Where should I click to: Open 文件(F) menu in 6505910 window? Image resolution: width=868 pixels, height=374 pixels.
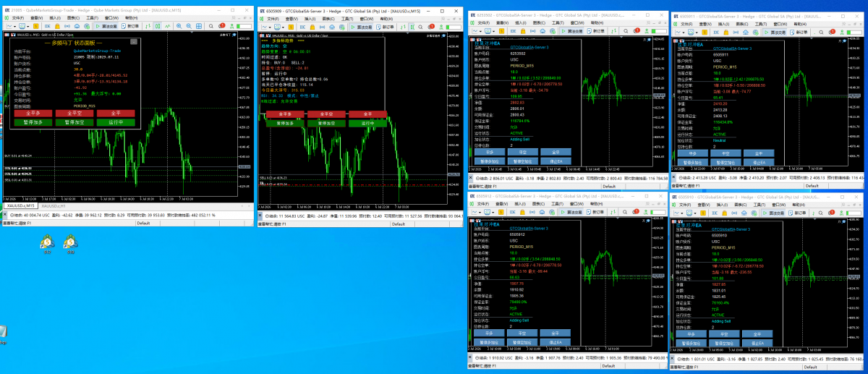[685, 204]
